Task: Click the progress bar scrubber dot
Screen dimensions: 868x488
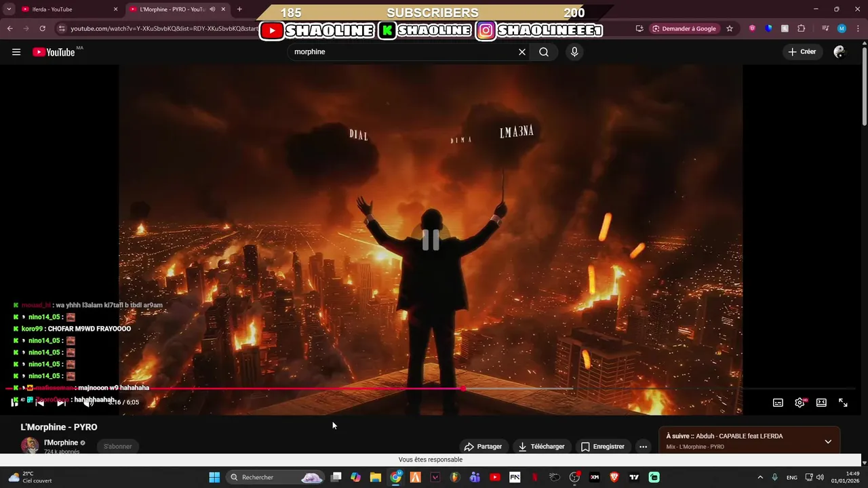Action: point(462,388)
